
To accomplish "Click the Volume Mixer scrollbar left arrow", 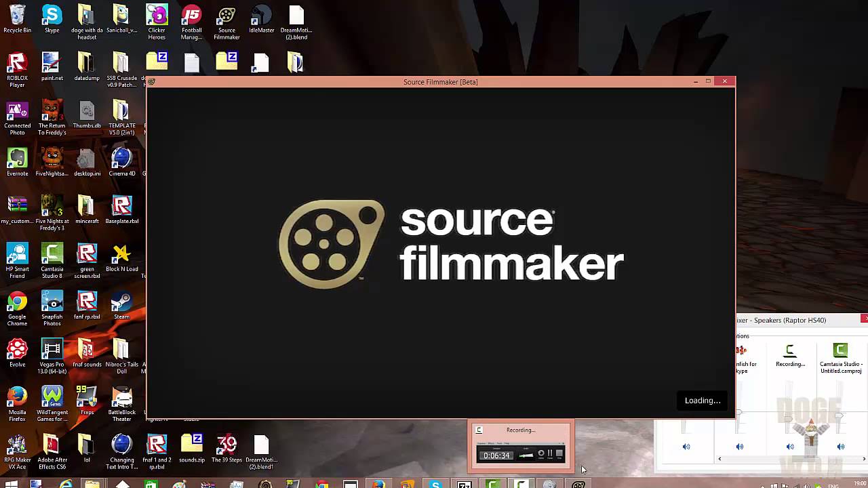I will click(719, 459).
